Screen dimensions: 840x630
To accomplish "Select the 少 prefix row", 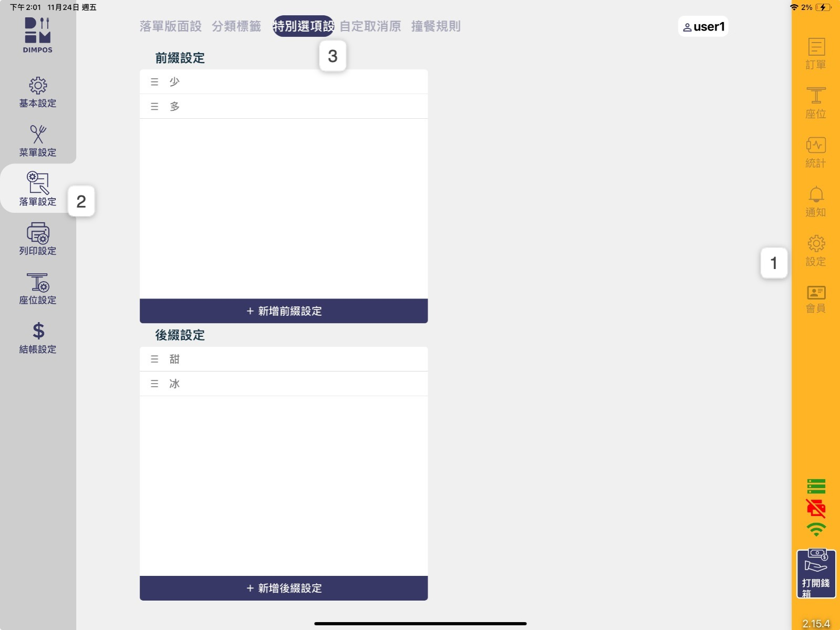I will (x=284, y=82).
